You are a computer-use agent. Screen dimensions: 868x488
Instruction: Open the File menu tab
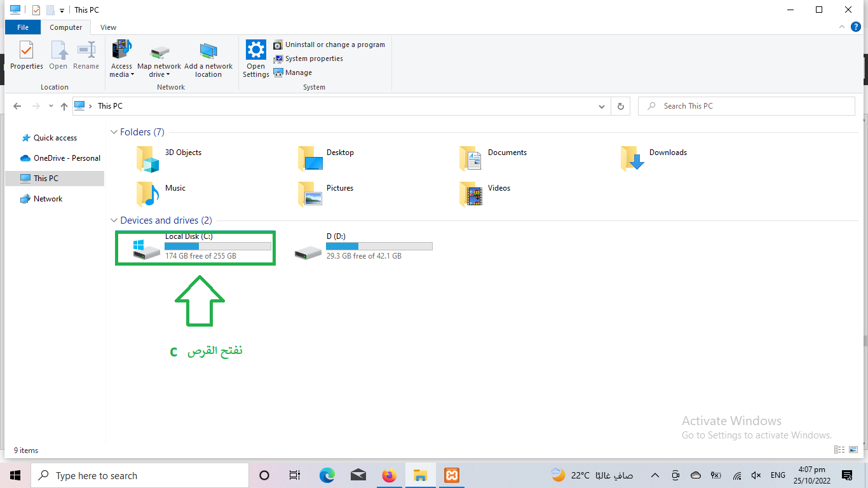point(23,27)
